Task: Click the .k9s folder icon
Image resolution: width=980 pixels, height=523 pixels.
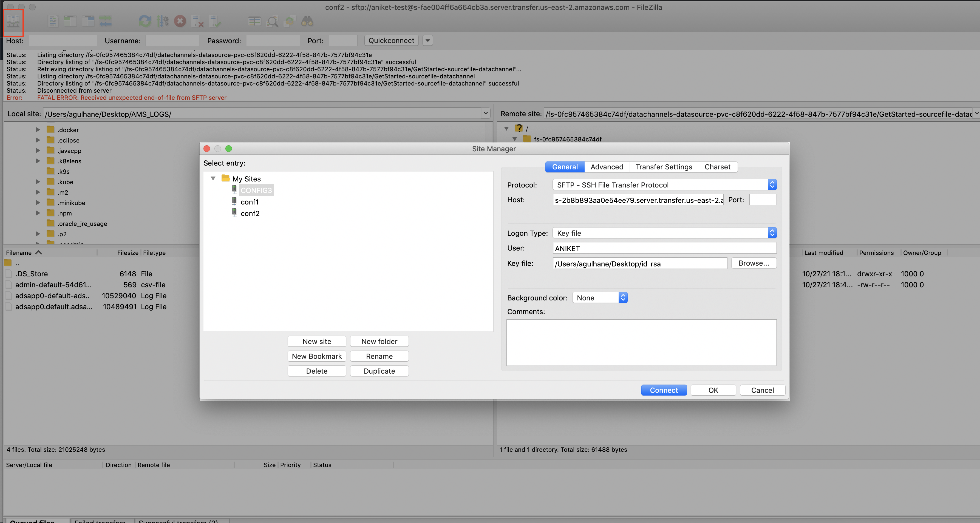Action: (x=51, y=171)
